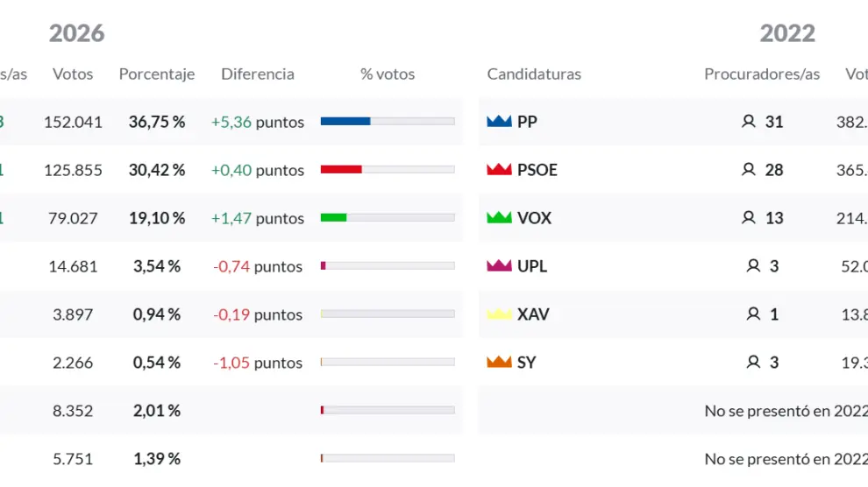
Task: Click the person icon beside PSOE's 28
Action: pos(748,170)
